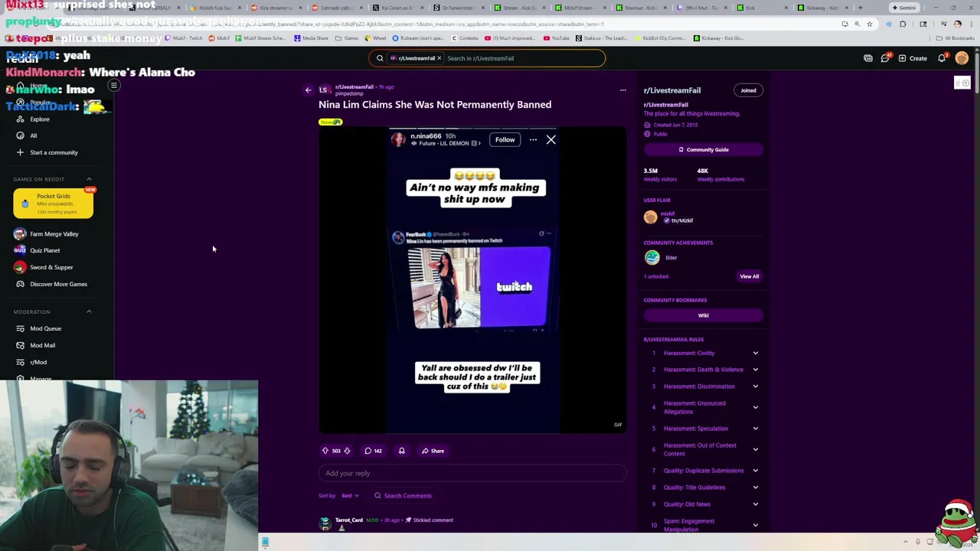Collapse the Moderation section
The image size is (980, 551).
[x=89, y=311]
